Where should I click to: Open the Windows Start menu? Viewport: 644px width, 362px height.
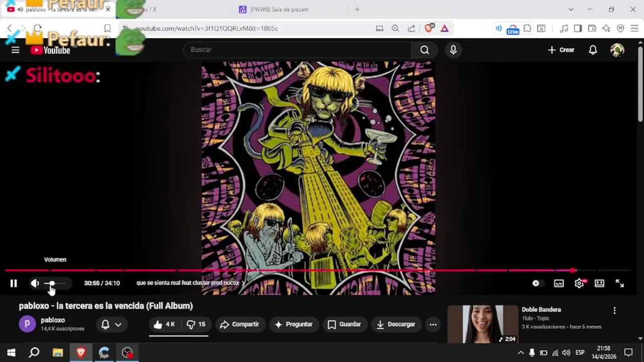[x=11, y=352]
